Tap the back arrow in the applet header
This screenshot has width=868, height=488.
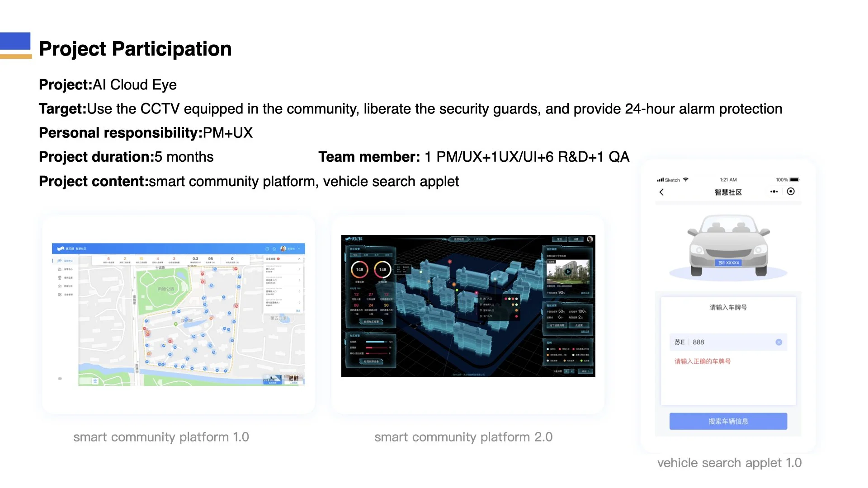point(662,192)
